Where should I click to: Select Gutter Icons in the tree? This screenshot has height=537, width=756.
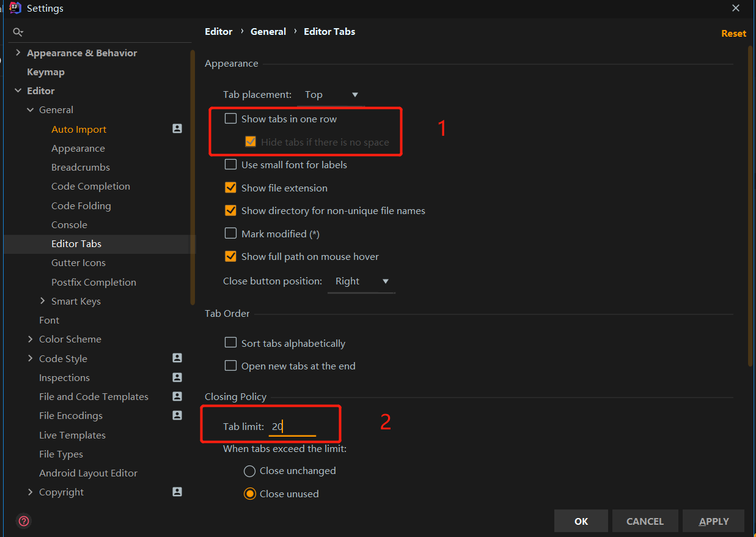[78, 262]
